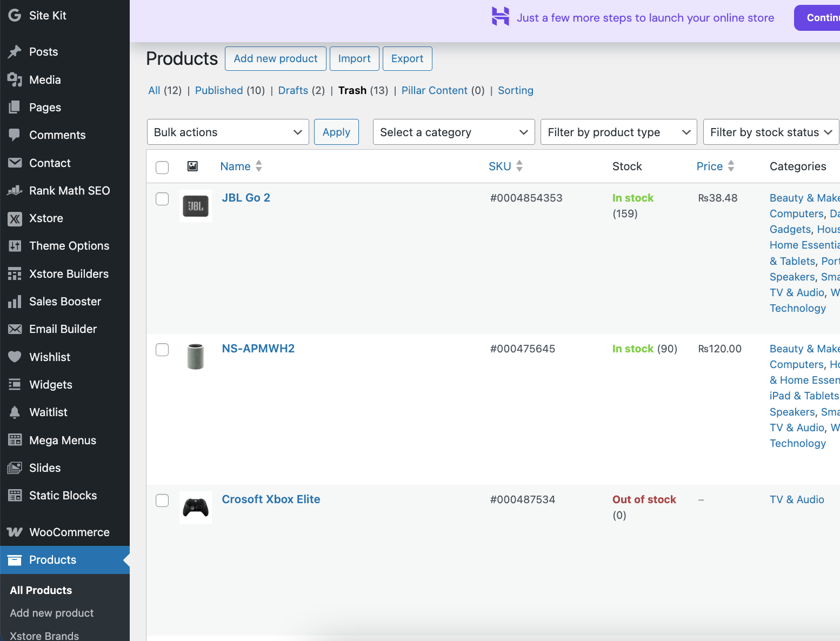Click the TV & Audio category for Xbox Elite
The width and height of the screenshot is (840, 641).
(797, 499)
